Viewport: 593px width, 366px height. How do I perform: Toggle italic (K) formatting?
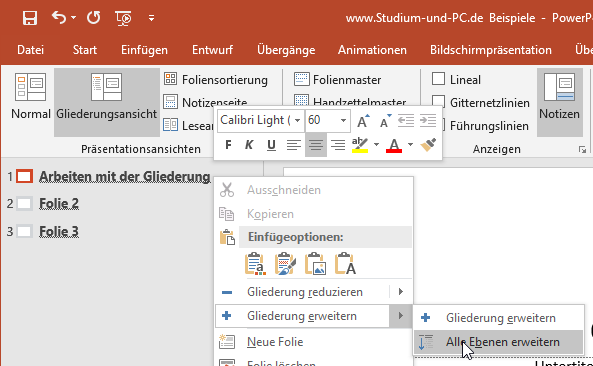[249, 144]
